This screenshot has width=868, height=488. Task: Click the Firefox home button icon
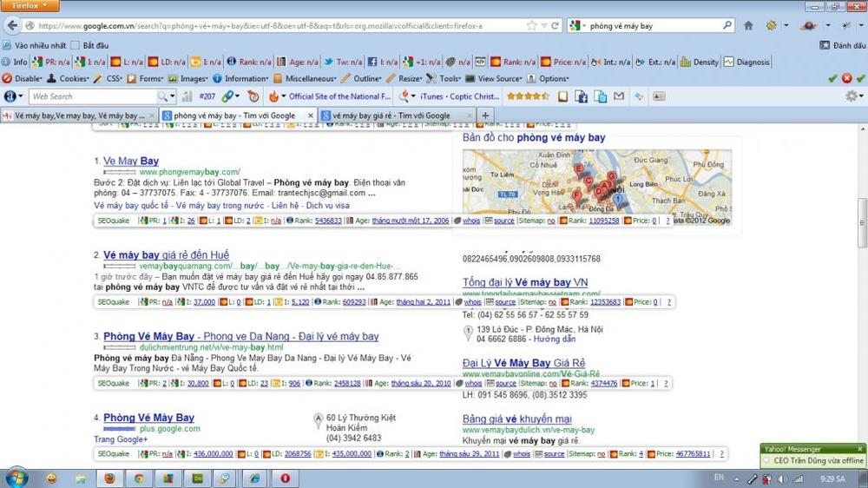coord(748,25)
